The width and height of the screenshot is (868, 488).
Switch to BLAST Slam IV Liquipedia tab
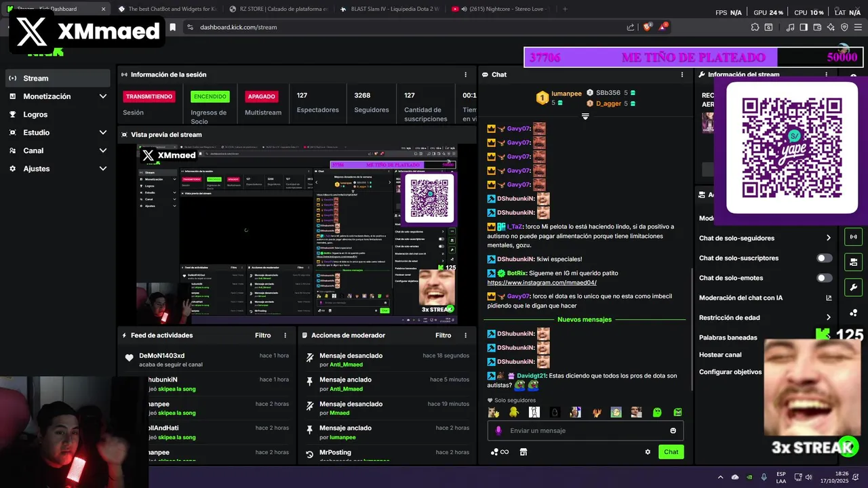389,9
